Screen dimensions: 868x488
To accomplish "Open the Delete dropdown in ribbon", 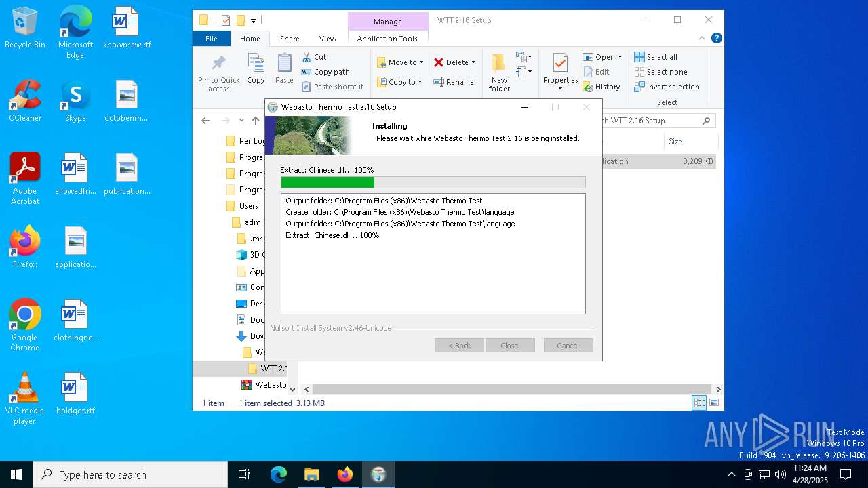I will click(454, 62).
